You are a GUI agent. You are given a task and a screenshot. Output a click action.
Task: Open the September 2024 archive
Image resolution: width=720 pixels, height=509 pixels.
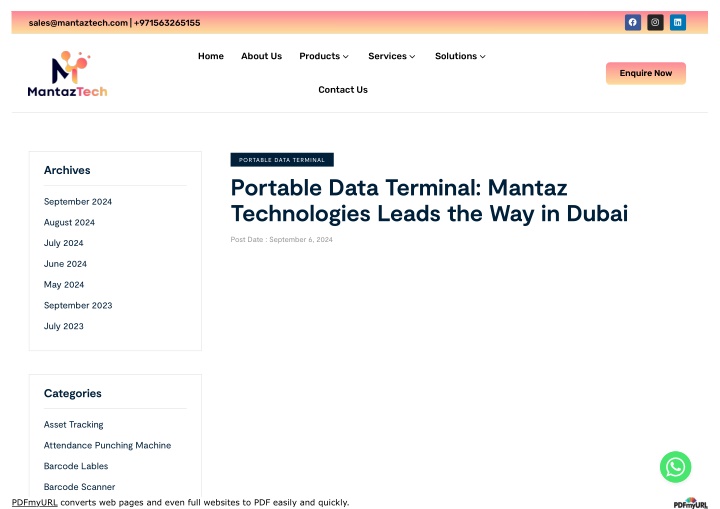click(x=78, y=201)
